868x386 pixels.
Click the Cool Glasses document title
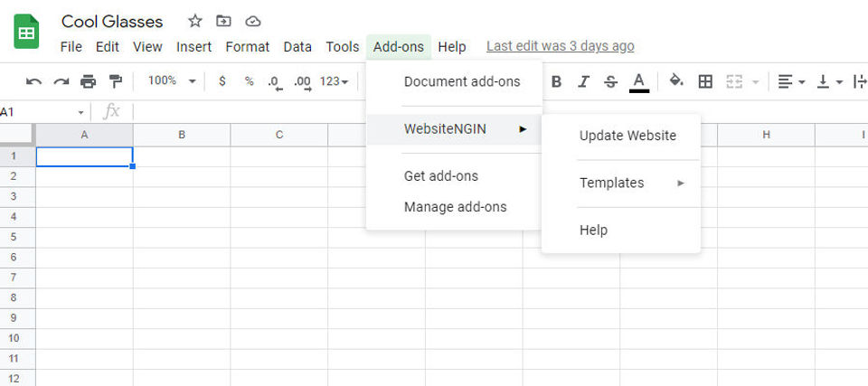(x=112, y=22)
